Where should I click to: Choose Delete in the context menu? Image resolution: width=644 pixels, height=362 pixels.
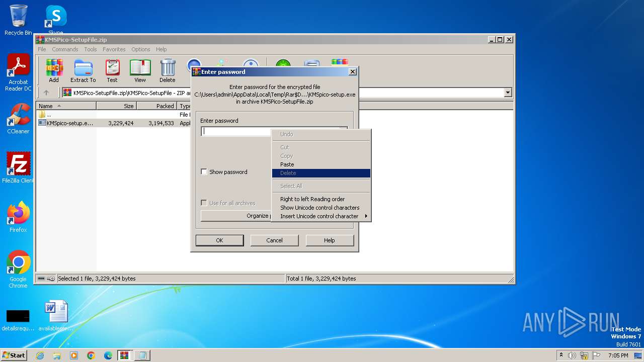click(x=321, y=173)
